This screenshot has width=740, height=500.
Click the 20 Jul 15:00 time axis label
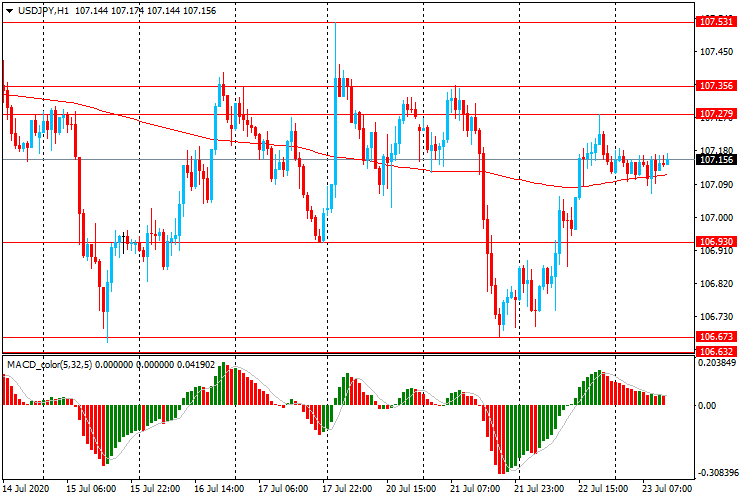tap(411, 488)
